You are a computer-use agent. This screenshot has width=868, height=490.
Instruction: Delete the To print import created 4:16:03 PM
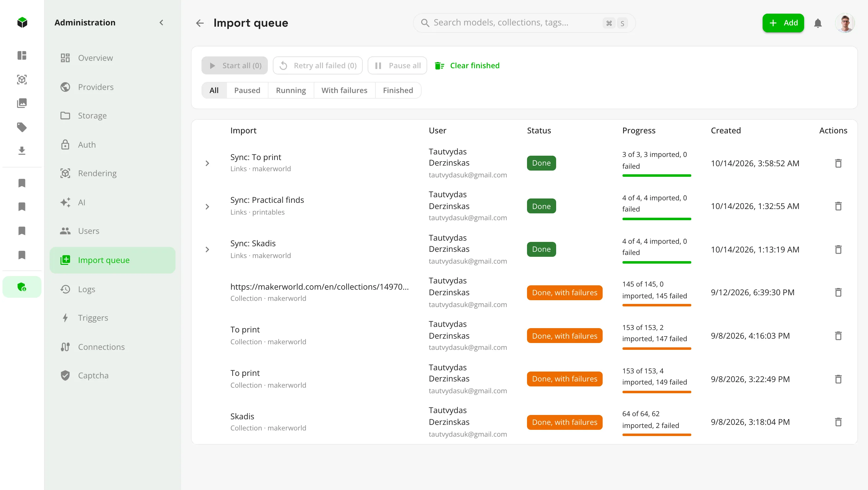click(838, 336)
